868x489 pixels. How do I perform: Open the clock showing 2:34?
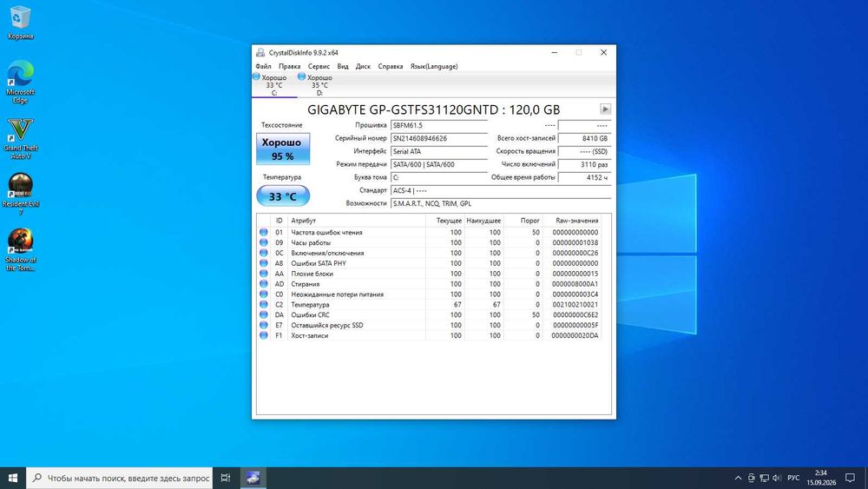coord(821,478)
